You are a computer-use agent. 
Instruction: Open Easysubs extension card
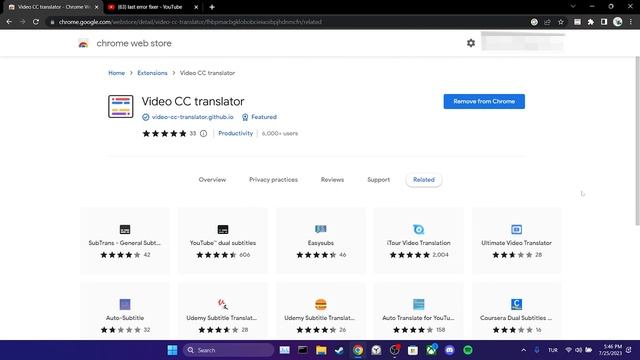coord(321,240)
